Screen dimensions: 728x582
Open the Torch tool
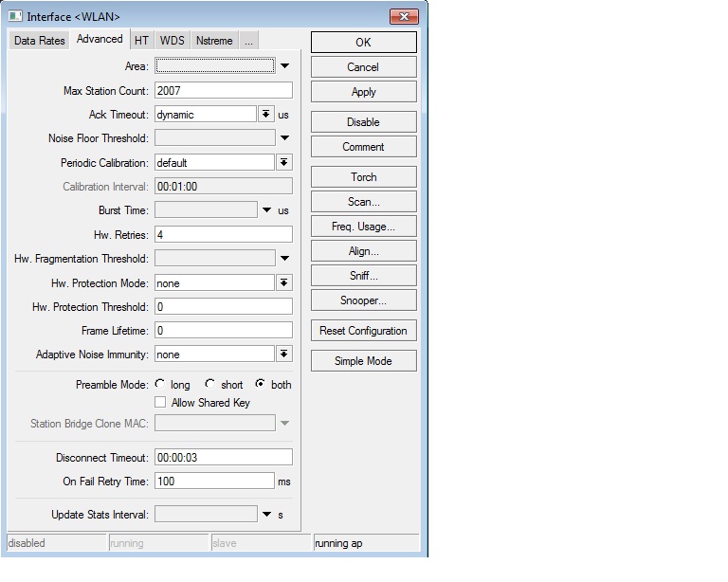point(364,177)
